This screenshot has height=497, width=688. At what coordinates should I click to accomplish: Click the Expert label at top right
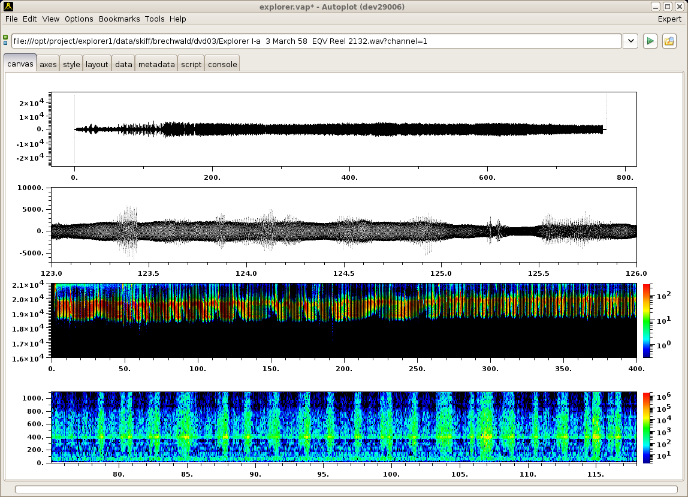pos(669,19)
